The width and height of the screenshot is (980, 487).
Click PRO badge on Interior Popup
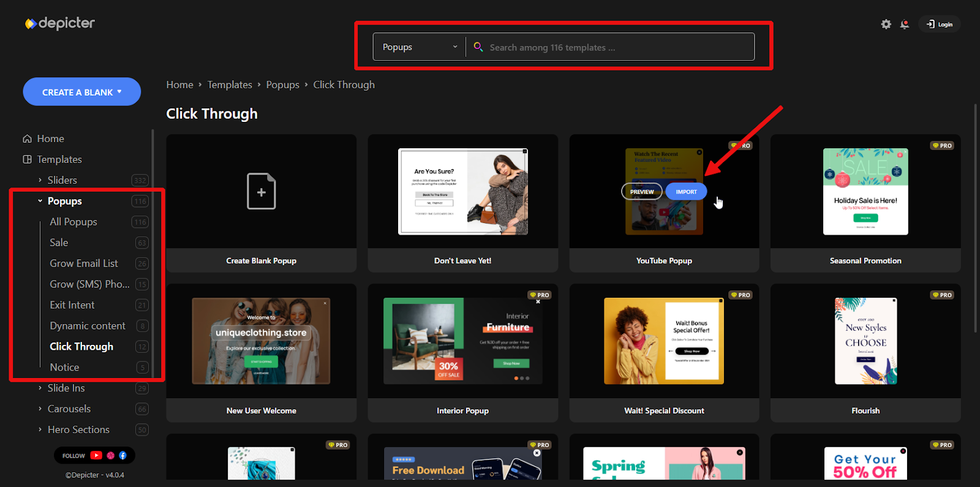click(540, 295)
